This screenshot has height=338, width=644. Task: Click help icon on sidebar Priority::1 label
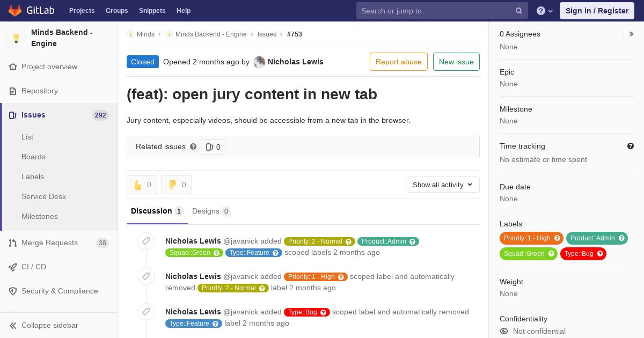pyautogui.click(x=557, y=238)
